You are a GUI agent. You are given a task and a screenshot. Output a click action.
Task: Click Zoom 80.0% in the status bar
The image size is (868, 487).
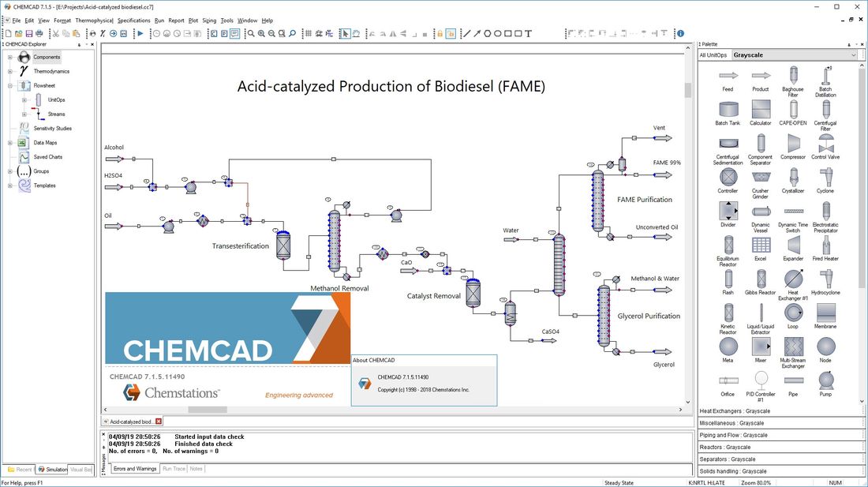pos(756,483)
